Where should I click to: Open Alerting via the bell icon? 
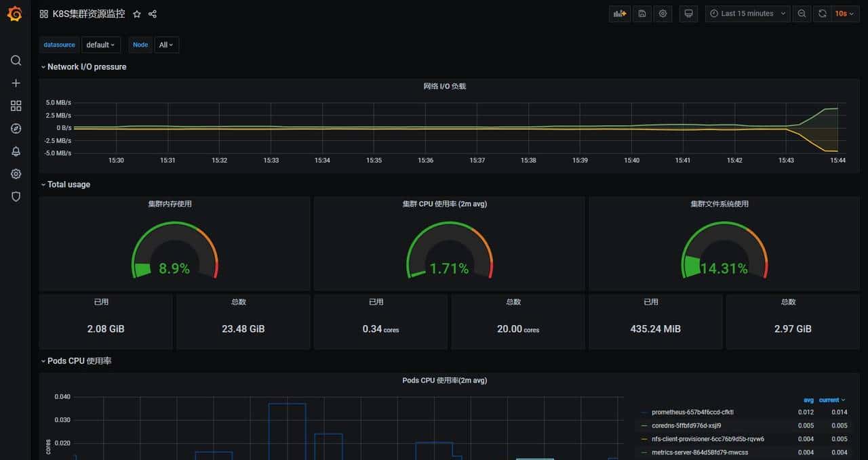pos(16,151)
